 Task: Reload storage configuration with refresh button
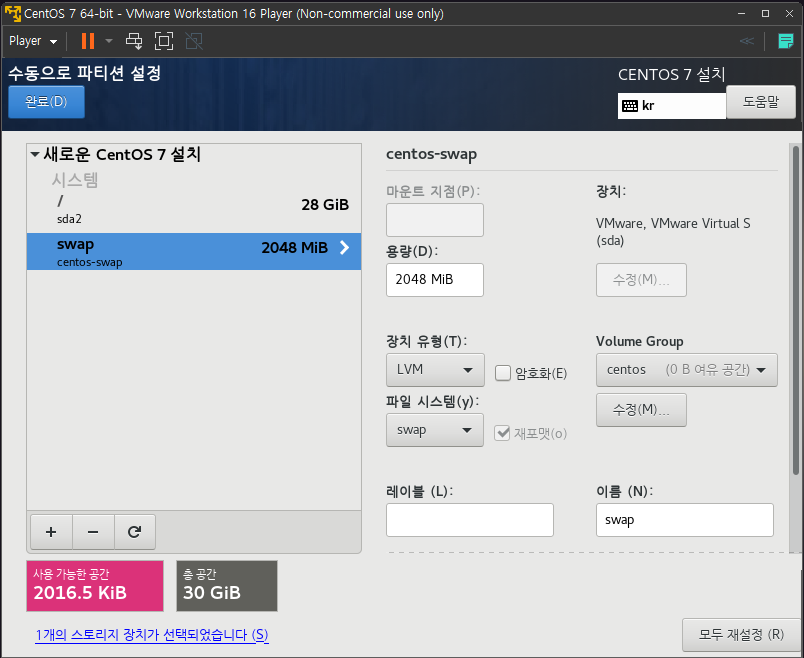coord(135,532)
